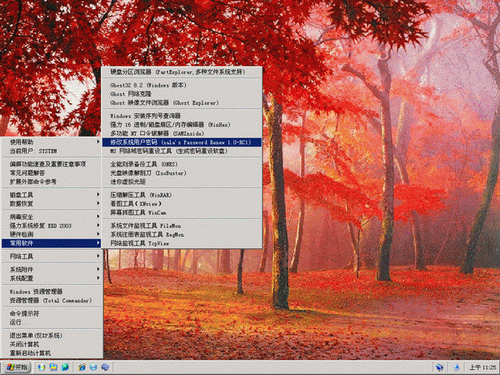Click the quick launch icon beside Start button

point(41,367)
